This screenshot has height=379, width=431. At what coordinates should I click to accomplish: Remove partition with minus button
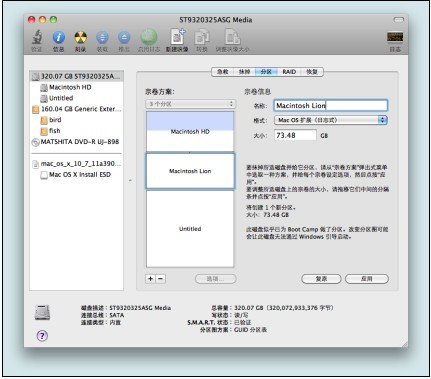pos(161,279)
